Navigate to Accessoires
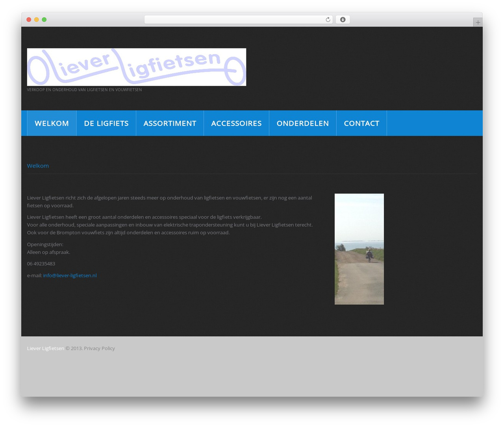This screenshot has height=427, width=504. pos(236,123)
